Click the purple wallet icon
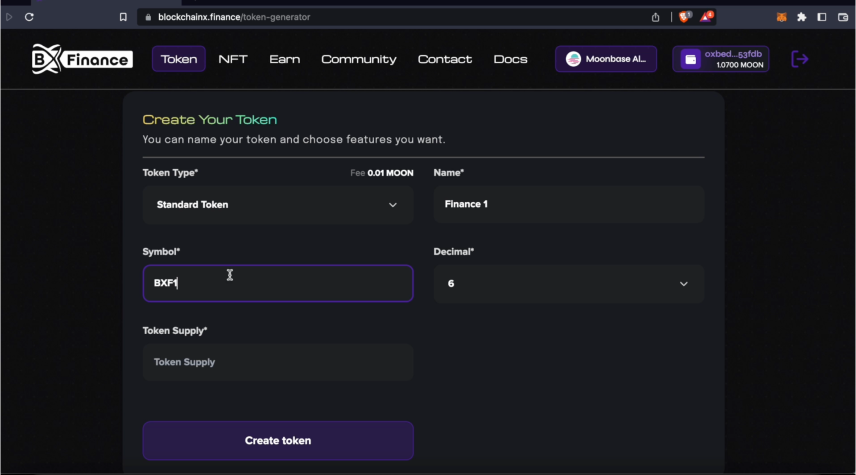The image size is (856, 475). (690, 59)
